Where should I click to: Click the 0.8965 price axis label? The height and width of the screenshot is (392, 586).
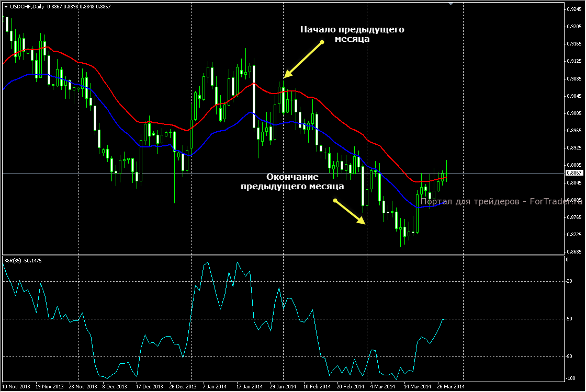pyautogui.click(x=574, y=130)
